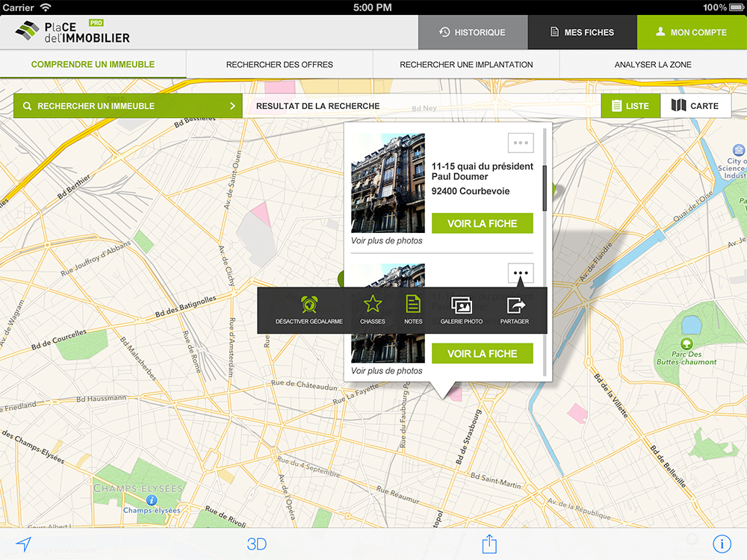Tap Voir la Fiche for Paul Doumer

click(482, 223)
